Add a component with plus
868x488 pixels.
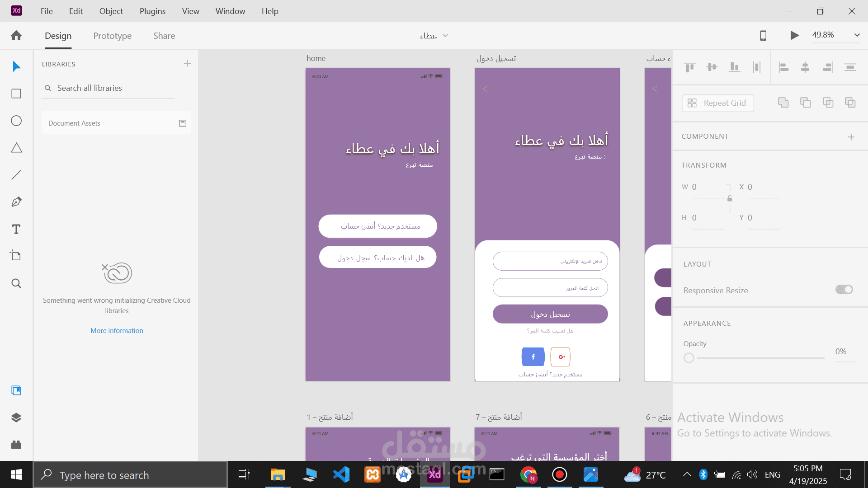[x=851, y=137]
